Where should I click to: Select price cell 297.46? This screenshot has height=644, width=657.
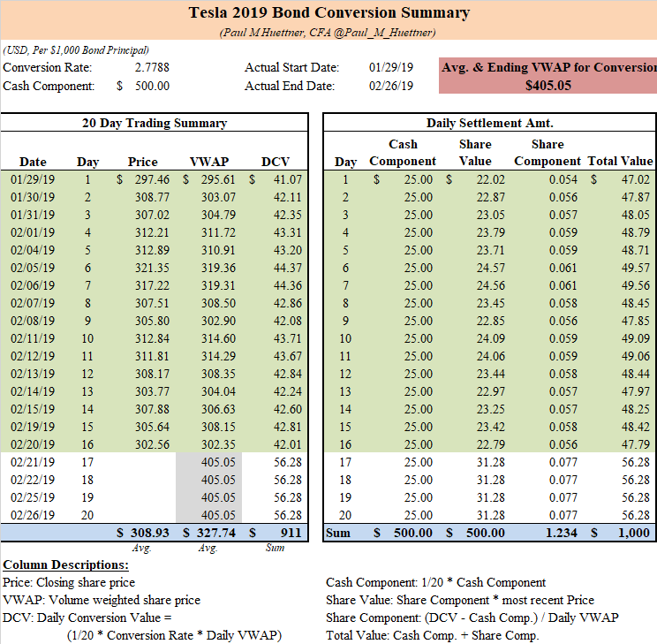tap(152, 179)
